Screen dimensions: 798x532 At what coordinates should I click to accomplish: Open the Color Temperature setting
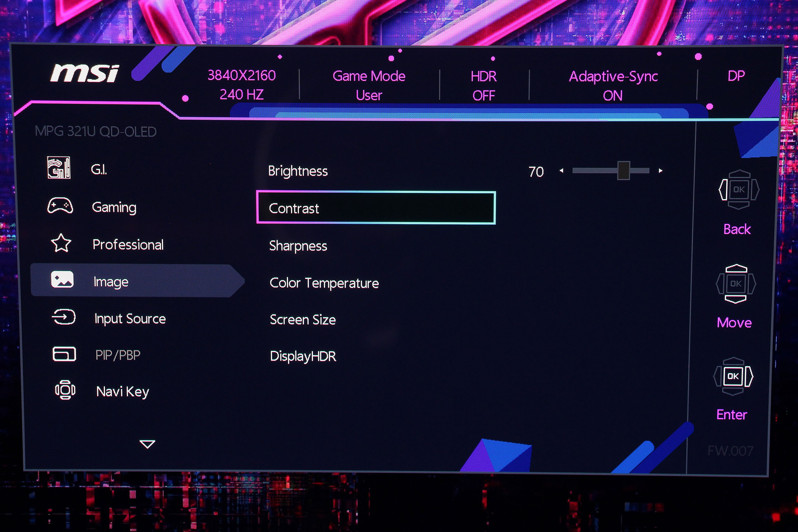tap(324, 283)
